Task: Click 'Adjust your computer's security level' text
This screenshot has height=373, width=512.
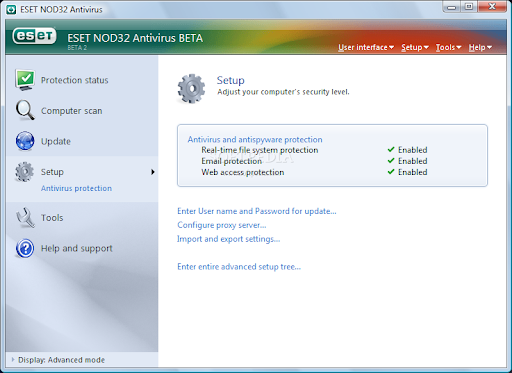Action: pos(283,92)
